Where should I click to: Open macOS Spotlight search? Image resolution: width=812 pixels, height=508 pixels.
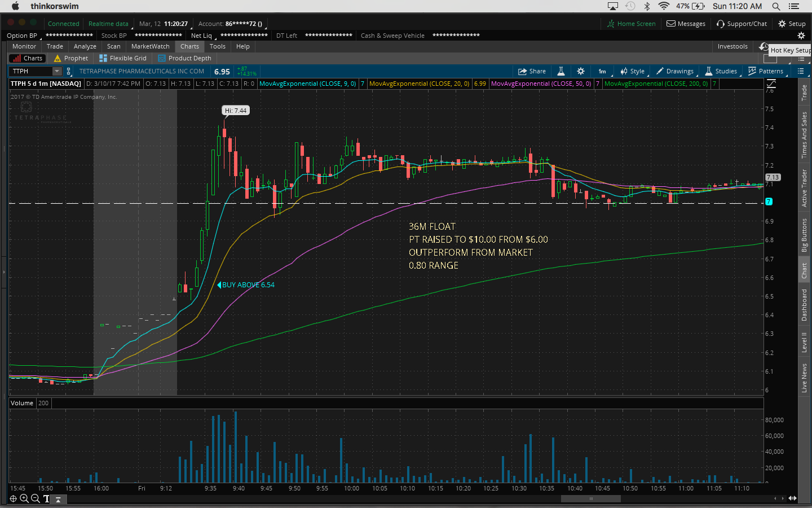coord(776,6)
